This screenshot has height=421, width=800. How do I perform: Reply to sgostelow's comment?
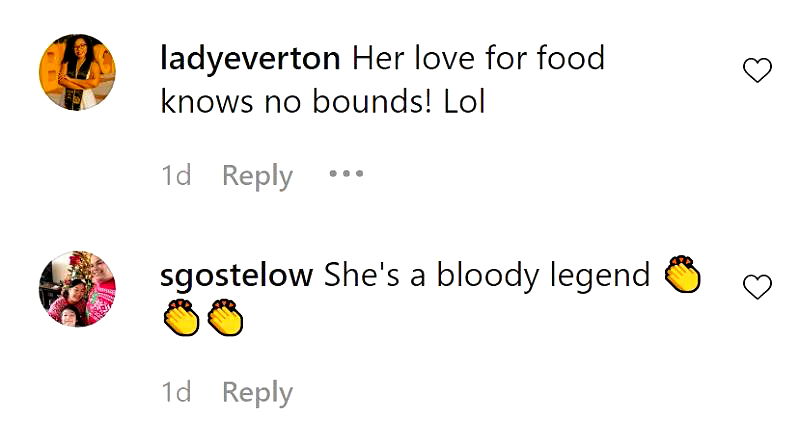257,393
